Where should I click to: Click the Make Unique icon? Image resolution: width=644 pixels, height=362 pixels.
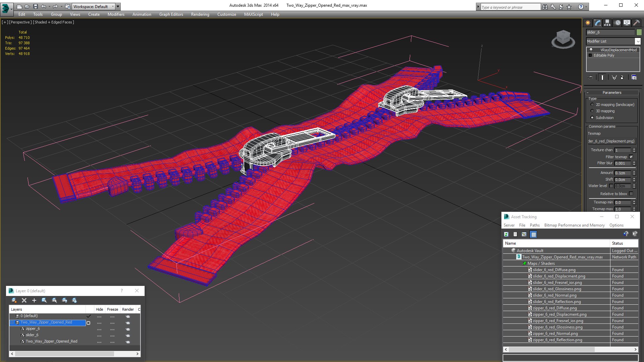(x=614, y=77)
